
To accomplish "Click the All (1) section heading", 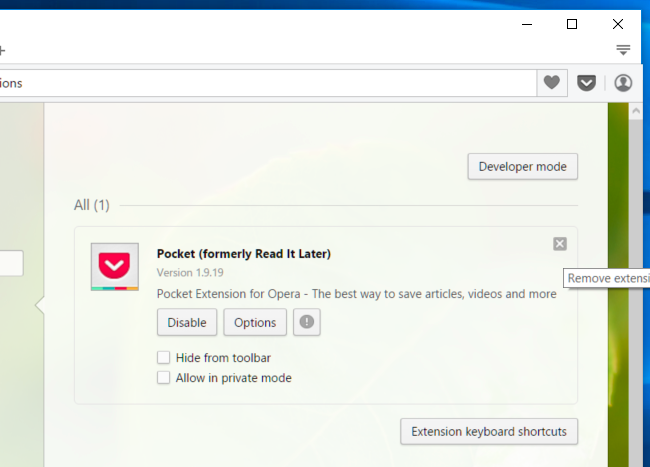I will coord(92,205).
